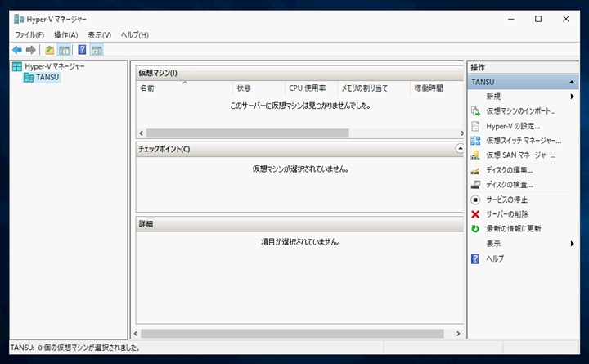Click サービスの停止 action text
The image size is (589, 364).
point(506,200)
